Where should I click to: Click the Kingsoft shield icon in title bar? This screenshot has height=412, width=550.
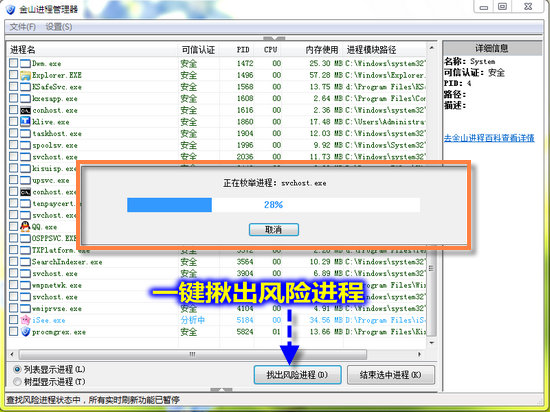click(x=11, y=9)
